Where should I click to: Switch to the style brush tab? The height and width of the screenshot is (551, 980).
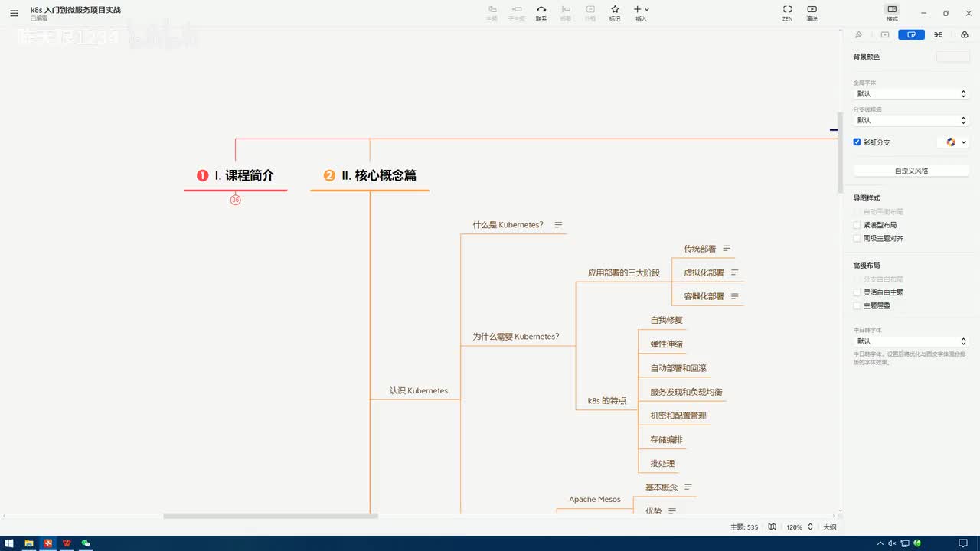pyautogui.click(x=858, y=34)
